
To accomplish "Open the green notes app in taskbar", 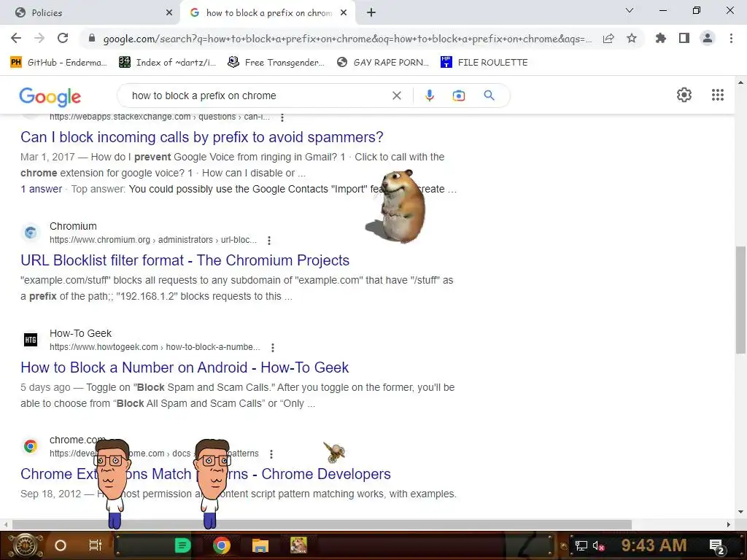I will click(x=182, y=545).
